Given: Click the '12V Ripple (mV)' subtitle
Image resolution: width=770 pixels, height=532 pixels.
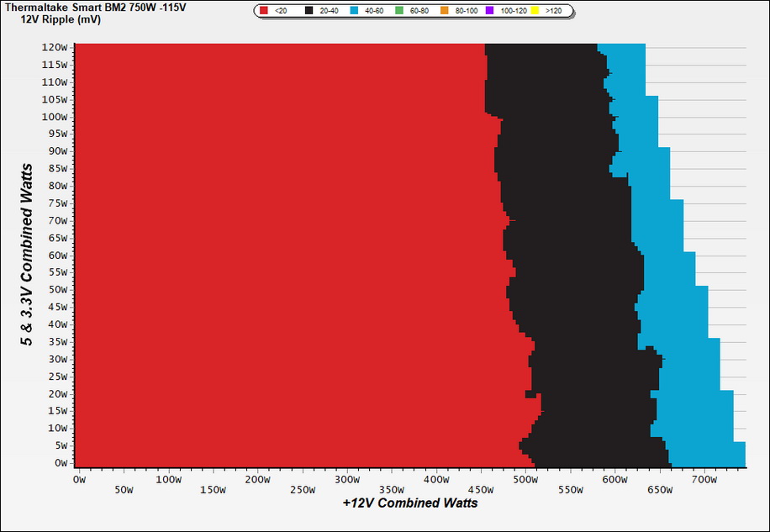Looking at the screenshot, I should coord(61,20).
